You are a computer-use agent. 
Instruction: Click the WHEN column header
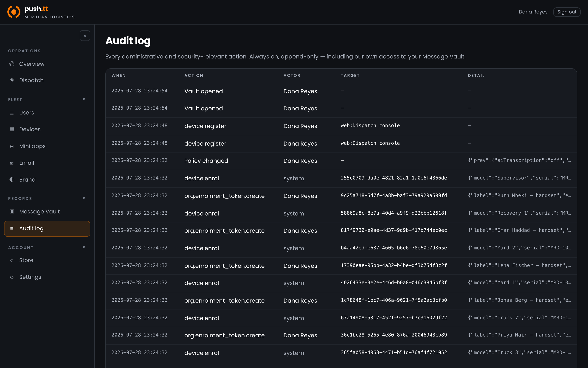click(119, 75)
